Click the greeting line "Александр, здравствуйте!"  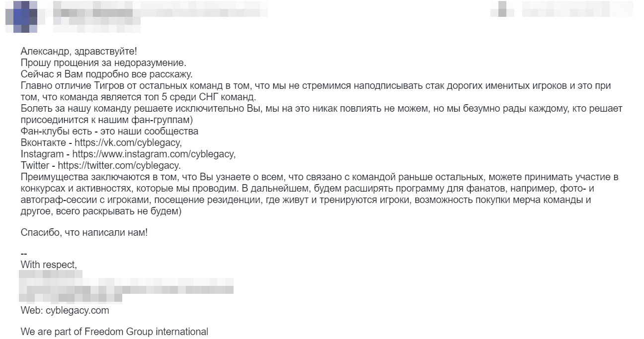(x=79, y=51)
